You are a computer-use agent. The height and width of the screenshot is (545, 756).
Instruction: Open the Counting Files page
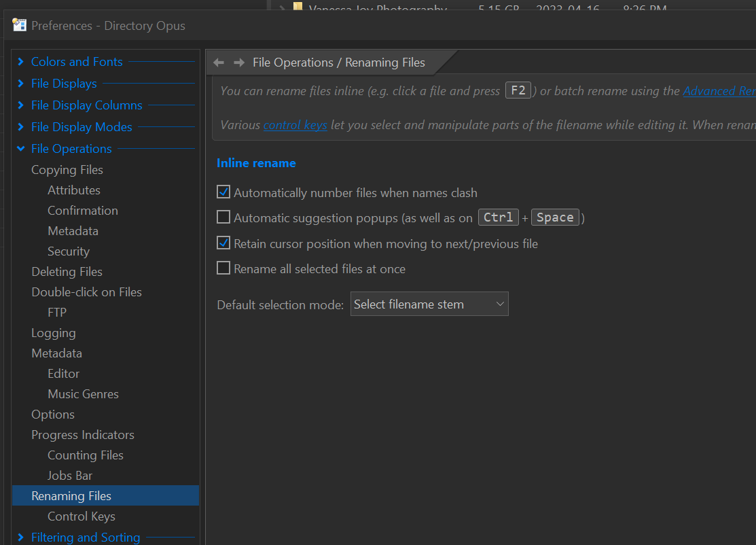coord(86,455)
